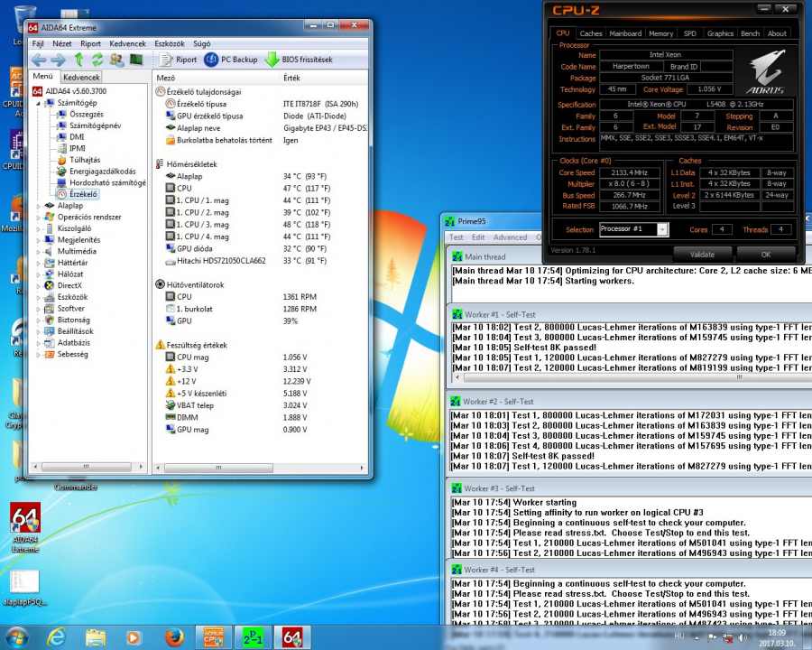The height and width of the screenshot is (650, 812).
Task: Click the Adatbázis icon in tree
Action: click(x=50, y=343)
